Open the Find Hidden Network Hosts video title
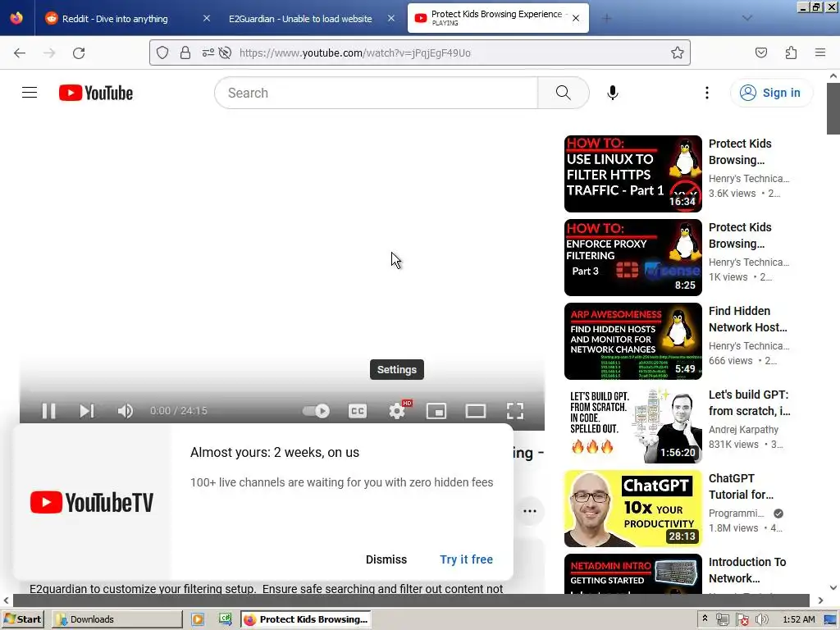This screenshot has height=630, width=840. coord(748,319)
